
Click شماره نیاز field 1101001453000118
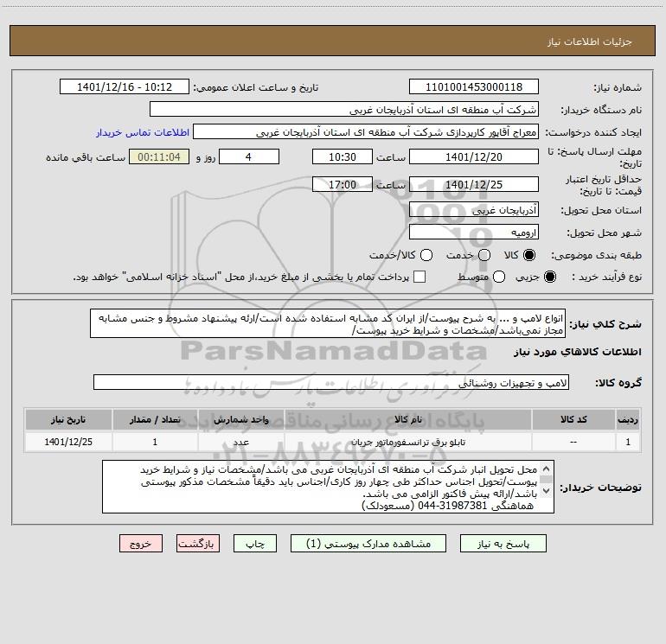474,87
